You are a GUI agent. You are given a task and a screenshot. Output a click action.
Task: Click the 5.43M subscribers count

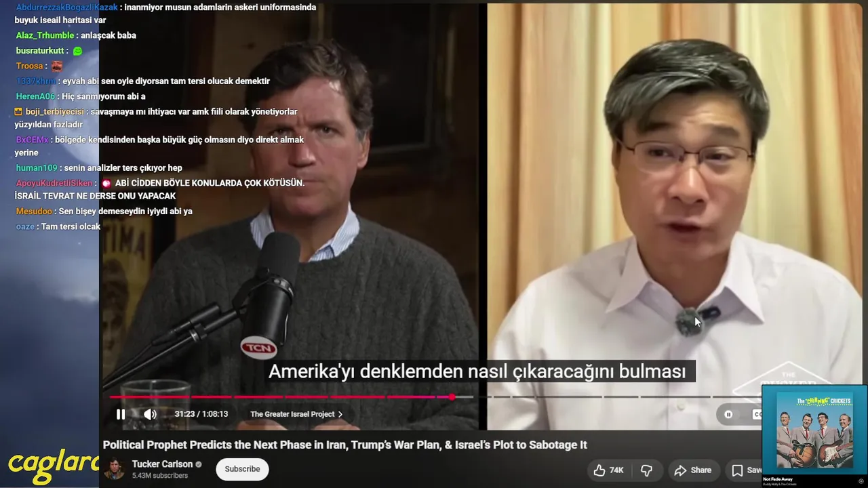click(160, 476)
